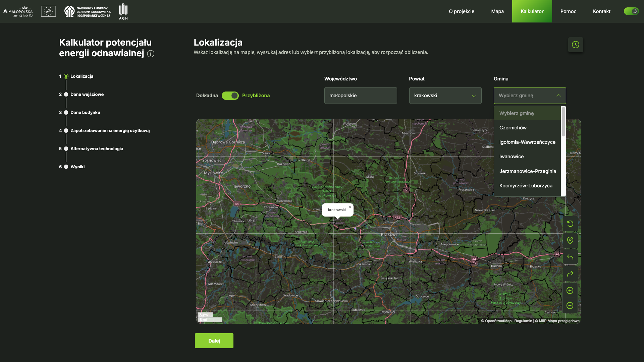Screen dimensions: 644x362
Task: Open the calculation history clock icon
Action: click(x=576, y=45)
